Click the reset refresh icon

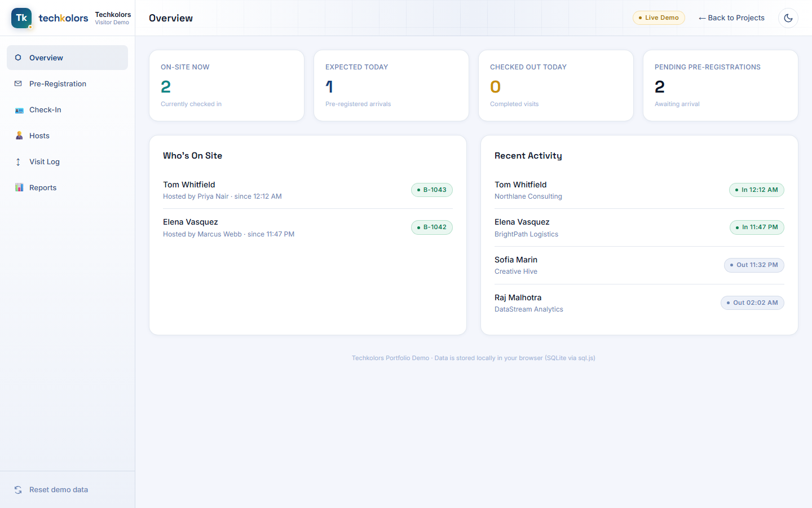tap(18, 490)
